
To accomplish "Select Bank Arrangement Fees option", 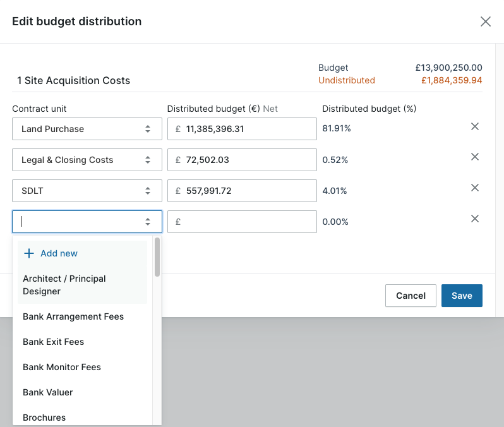I will tap(73, 316).
